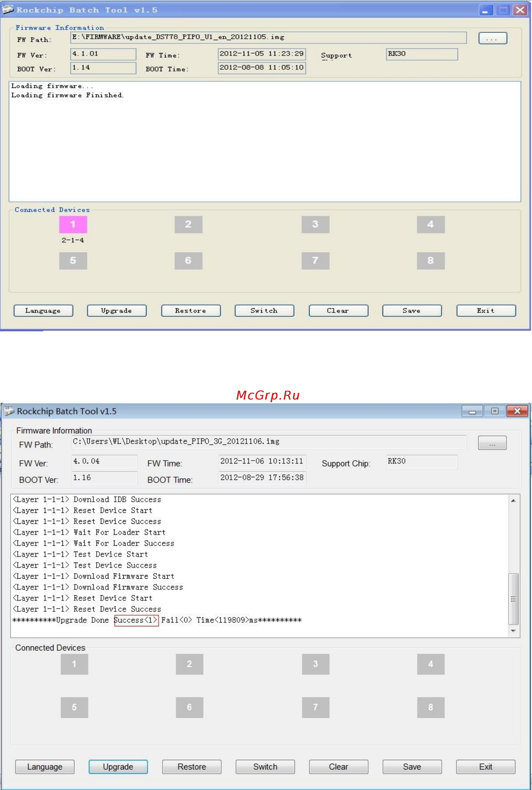Click Restore button in upper window
The image size is (532, 790).
coord(191,310)
